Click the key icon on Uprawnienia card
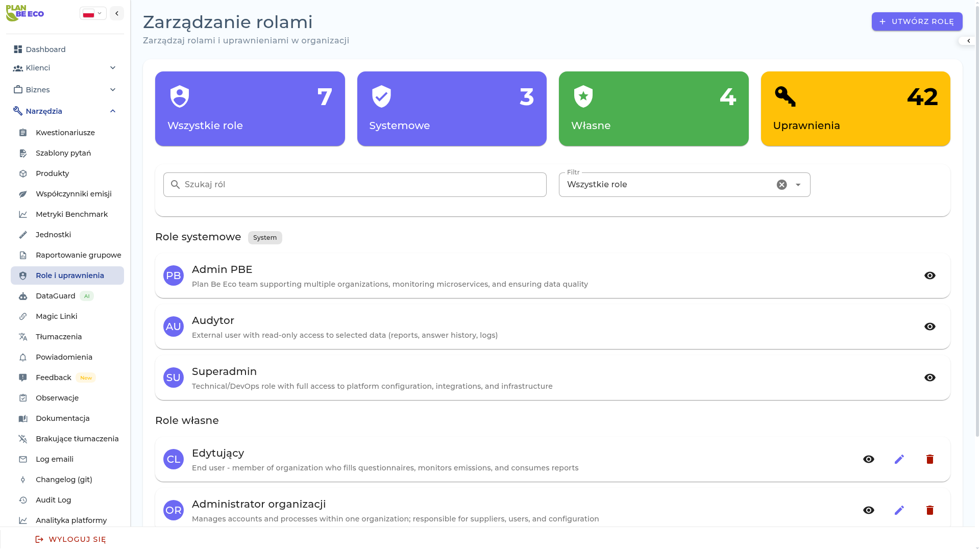 tap(785, 96)
